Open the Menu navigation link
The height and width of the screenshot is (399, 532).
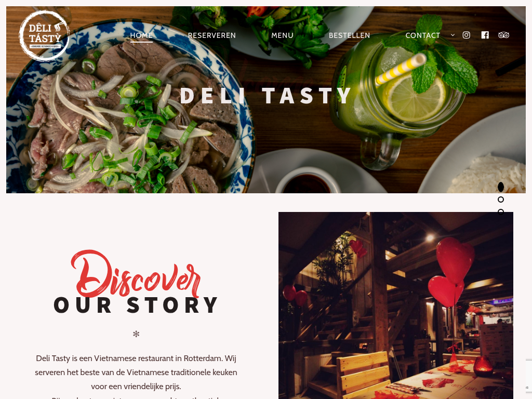[282, 35]
